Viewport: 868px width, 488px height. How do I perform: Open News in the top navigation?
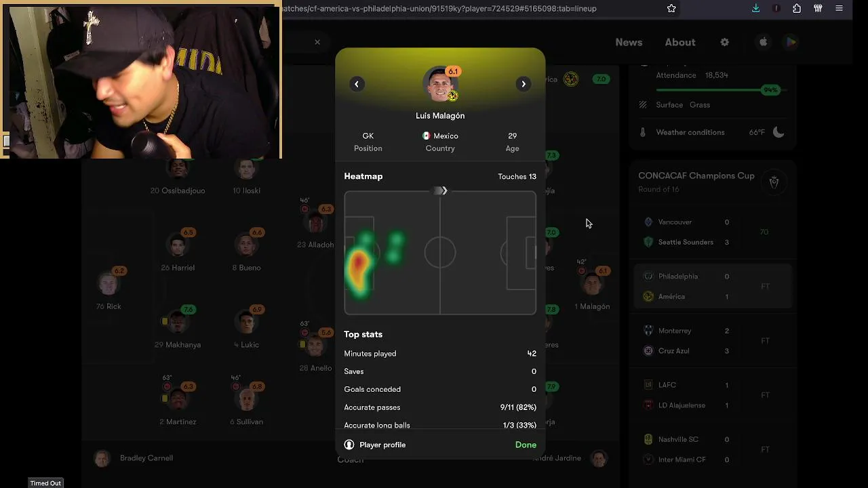[x=629, y=42]
